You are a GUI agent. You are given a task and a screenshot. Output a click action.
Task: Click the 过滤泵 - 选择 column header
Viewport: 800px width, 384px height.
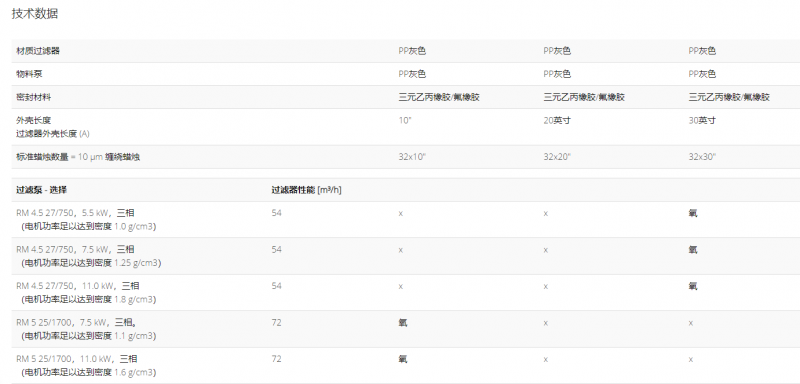41,190
